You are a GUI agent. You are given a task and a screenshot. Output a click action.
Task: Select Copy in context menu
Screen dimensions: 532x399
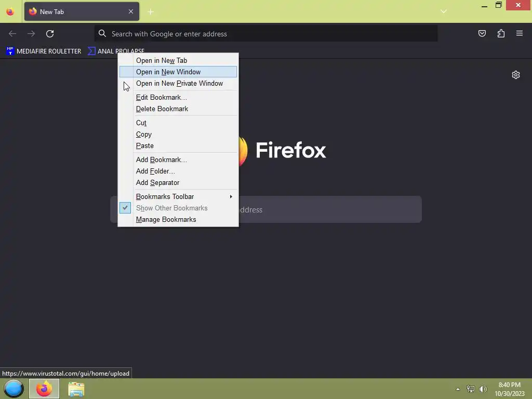point(178,135)
